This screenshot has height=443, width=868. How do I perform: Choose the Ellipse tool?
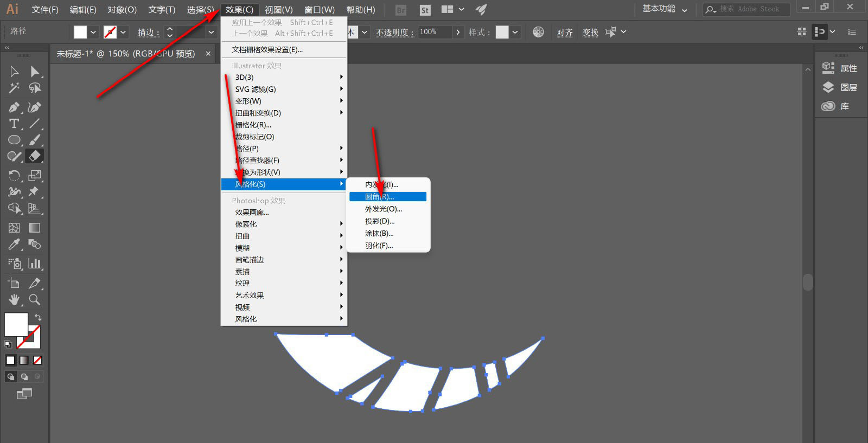click(14, 140)
